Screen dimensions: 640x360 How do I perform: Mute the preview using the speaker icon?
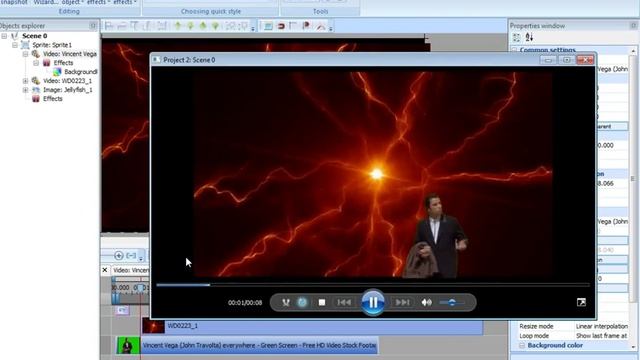[x=427, y=302]
